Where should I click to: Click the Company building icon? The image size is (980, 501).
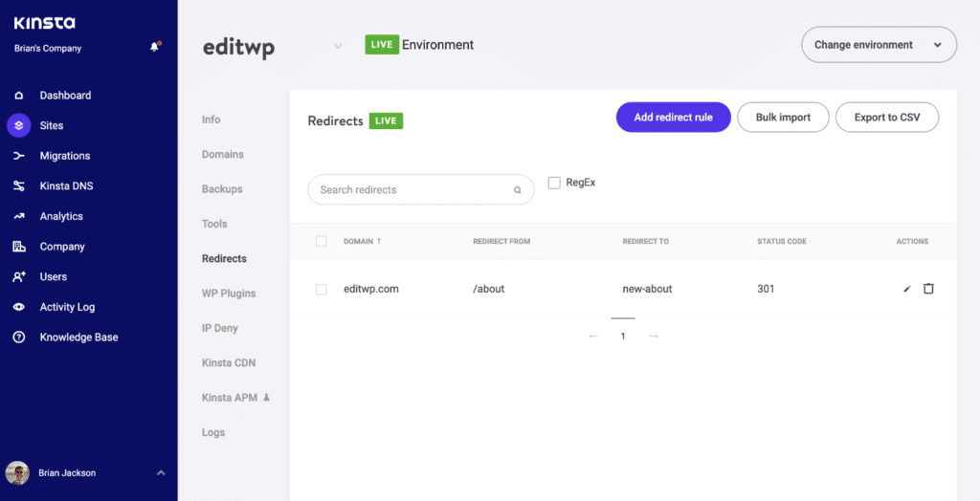(19, 247)
